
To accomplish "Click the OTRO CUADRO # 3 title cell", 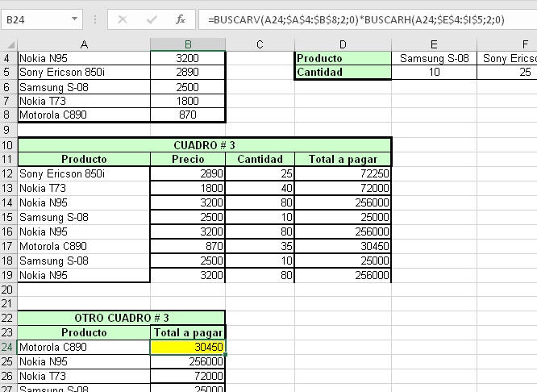I will click(x=122, y=318).
